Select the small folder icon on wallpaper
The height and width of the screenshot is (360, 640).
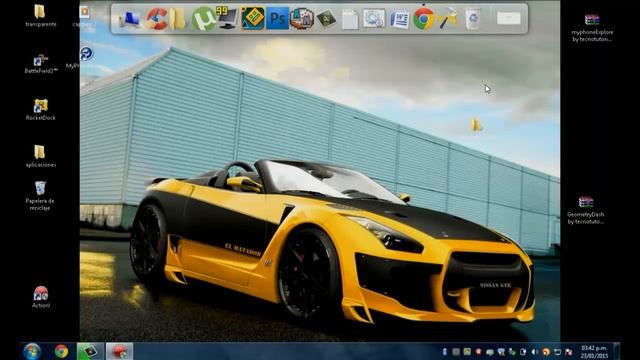coord(476,124)
